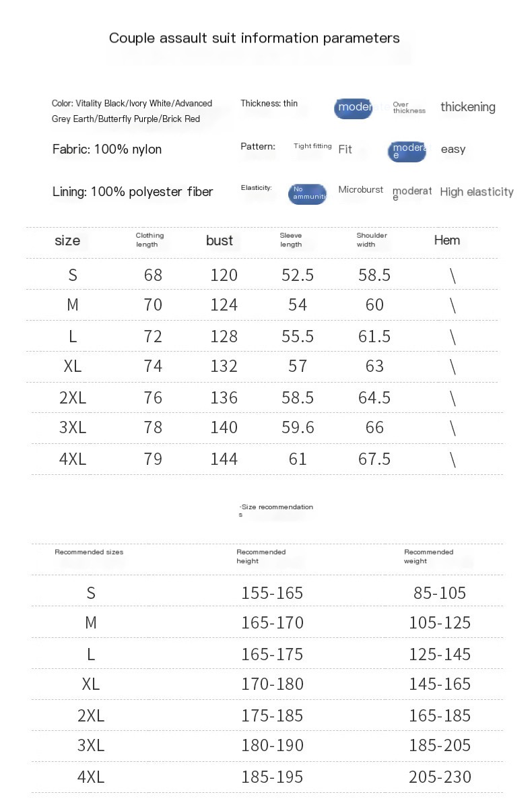Image resolution: width=532 pixels, height=805 pixels.
Task: Select the highlighted No ammunition elasticity pill
Action: (x=307, y=194)
